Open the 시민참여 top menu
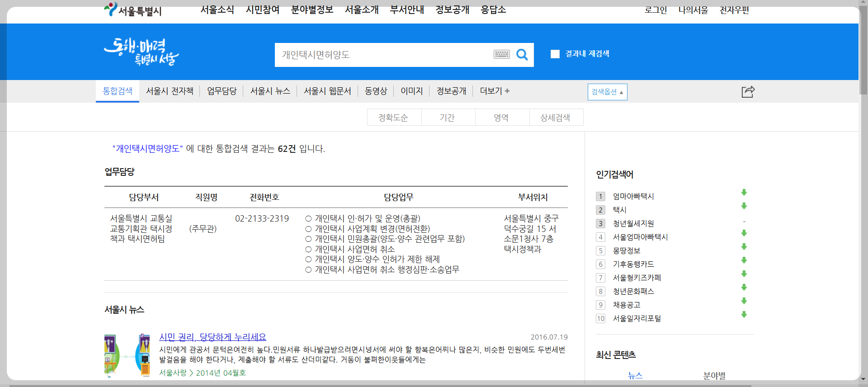 pos(263,9)
